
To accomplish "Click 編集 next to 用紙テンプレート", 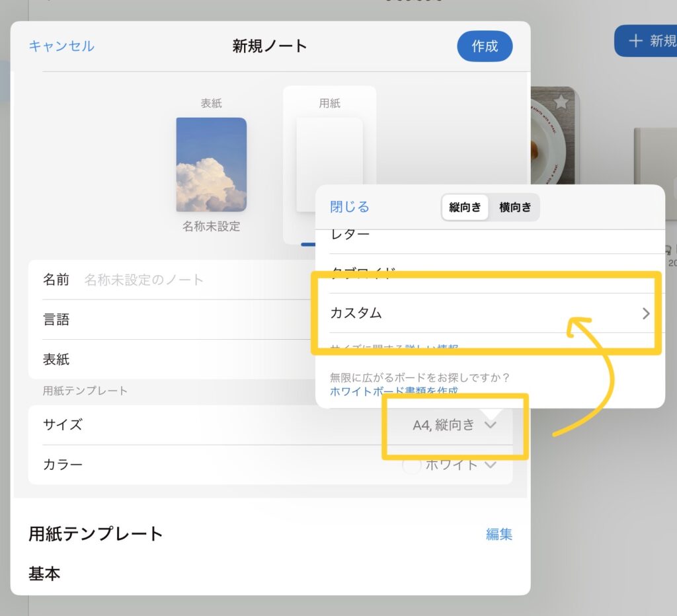I will coord(498,534).
